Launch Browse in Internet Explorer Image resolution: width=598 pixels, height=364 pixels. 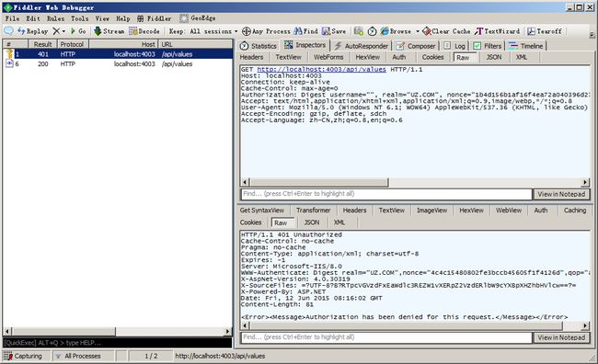[396, 31]
